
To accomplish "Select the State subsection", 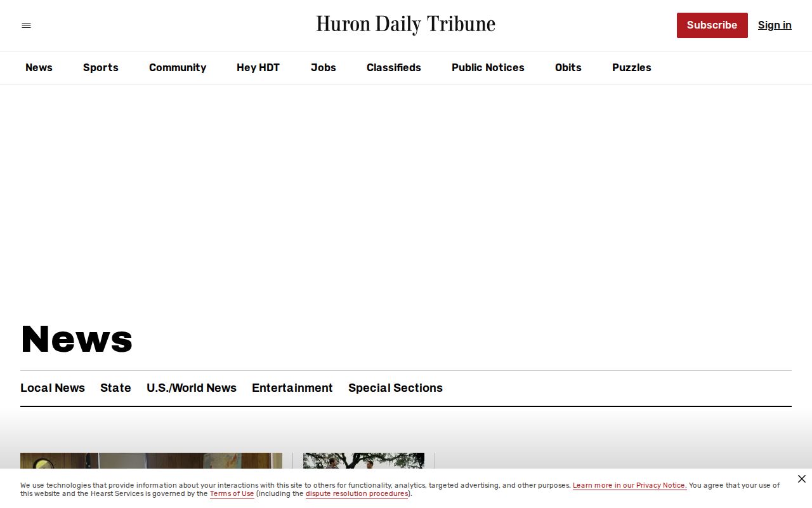I will click(x=115, y=388).
